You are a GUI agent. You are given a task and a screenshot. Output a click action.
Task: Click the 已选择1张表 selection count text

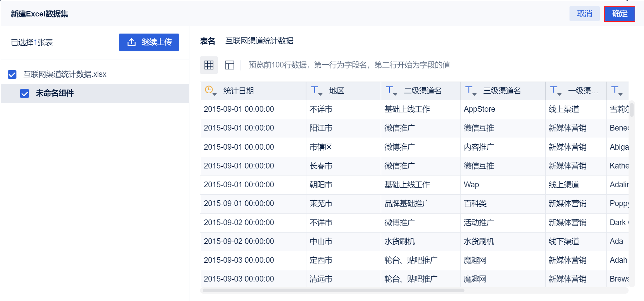[x=32, y=43]
